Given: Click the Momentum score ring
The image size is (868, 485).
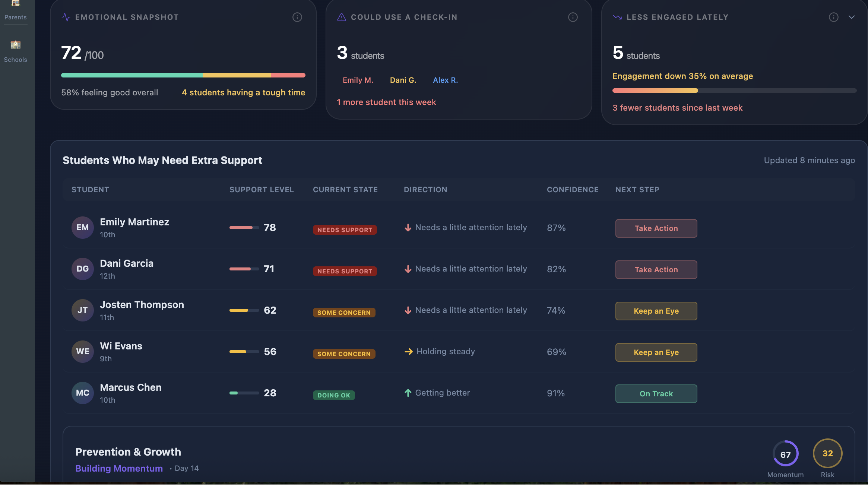Looking at the screenshot, I should 785,453.
